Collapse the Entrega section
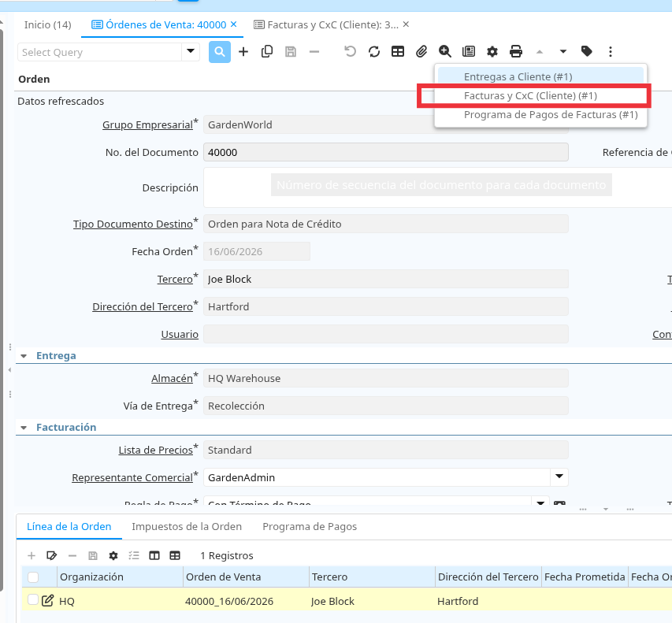Screen dimensions: 672x623 tap(24, 356)
